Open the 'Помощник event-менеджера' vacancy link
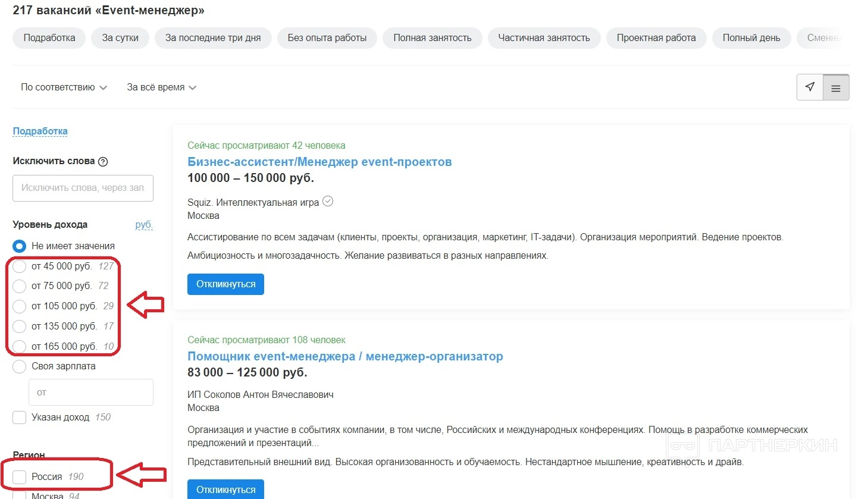This screenshot has width=868, height=499. coord(345,356)
